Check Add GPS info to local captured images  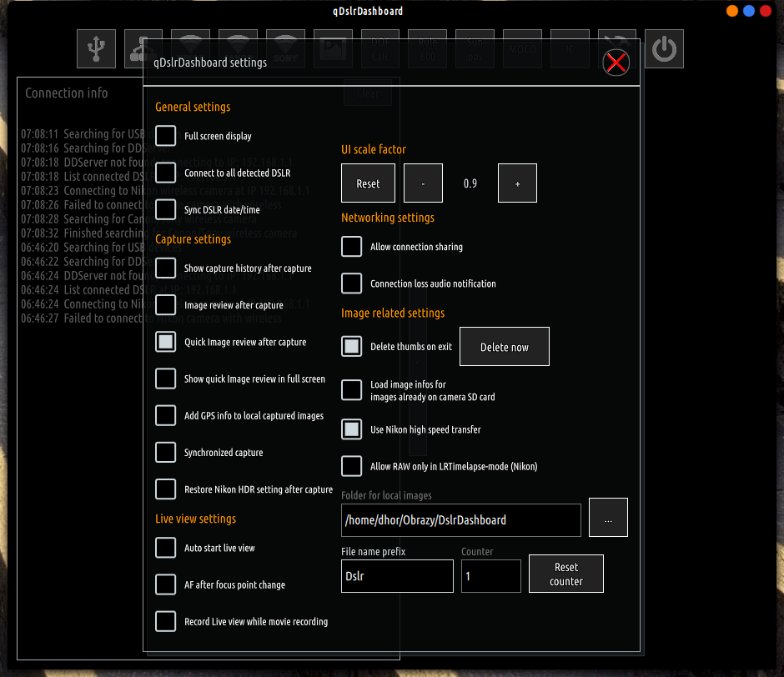pos(165,415)
